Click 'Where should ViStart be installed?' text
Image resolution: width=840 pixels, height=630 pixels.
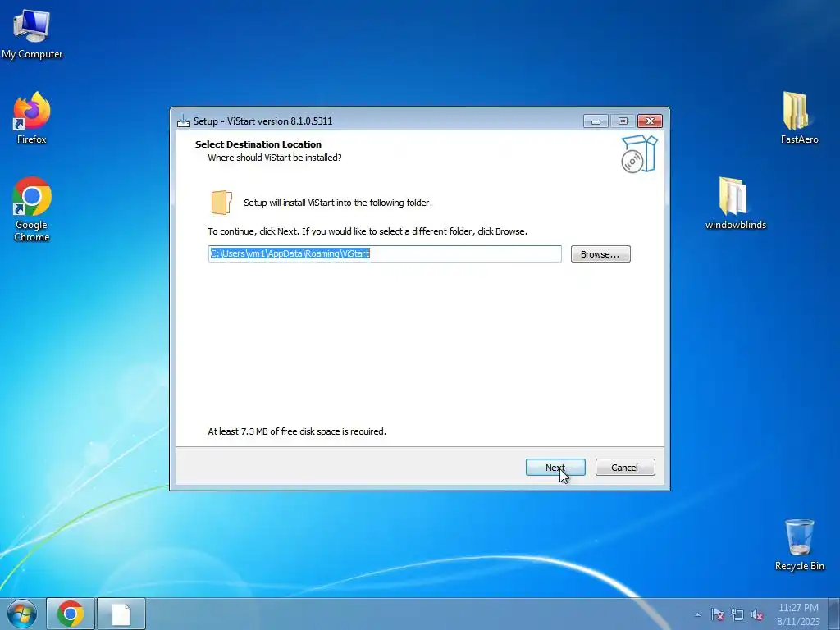(x=275, y=157)
